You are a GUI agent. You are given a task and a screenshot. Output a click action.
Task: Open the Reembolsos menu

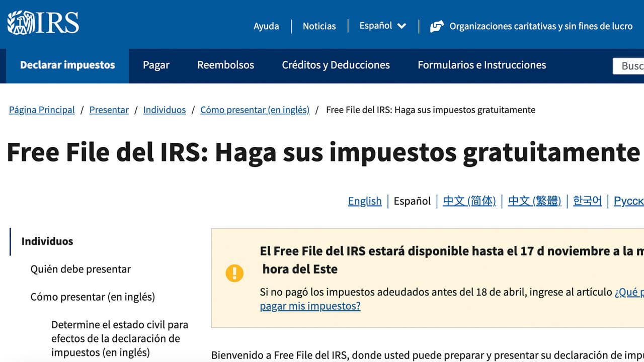tap(225, 65)
